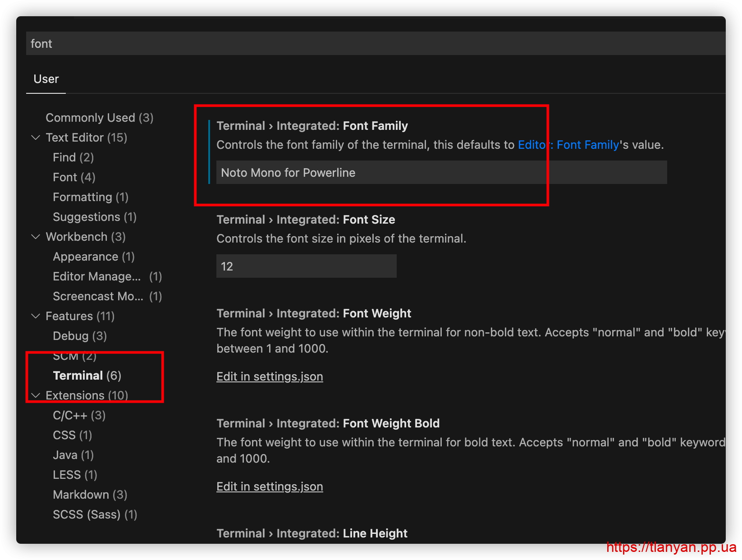This screenshot has height=560, width=742.
Task: Collapse the Text Editor tree section
Action: (36, 138)
